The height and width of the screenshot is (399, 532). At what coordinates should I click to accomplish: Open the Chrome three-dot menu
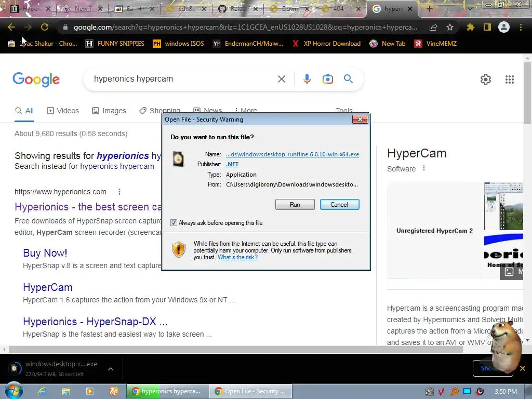click(x=521, y=27)
